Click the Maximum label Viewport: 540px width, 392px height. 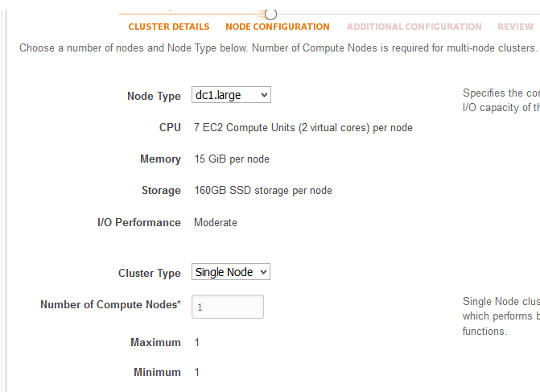155,342
